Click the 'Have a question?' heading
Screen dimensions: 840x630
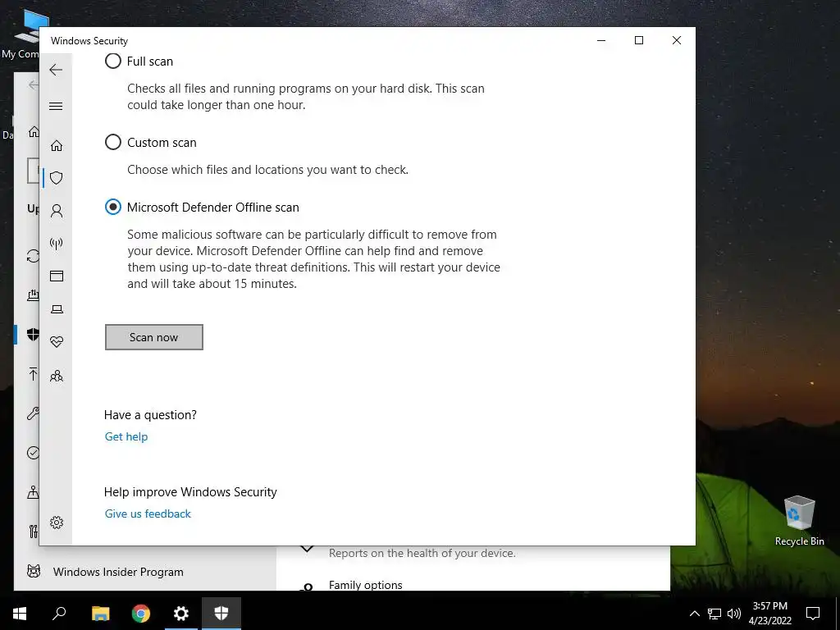150,414
